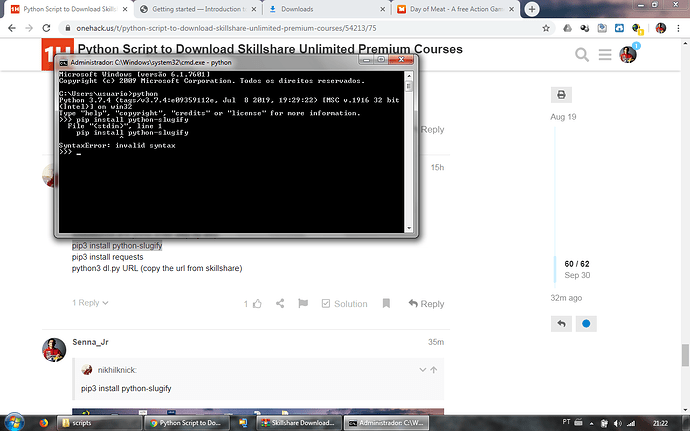Flag this post with flag icon
The height and width of the screenshot is (431, 690).
(x=302, y=304)
